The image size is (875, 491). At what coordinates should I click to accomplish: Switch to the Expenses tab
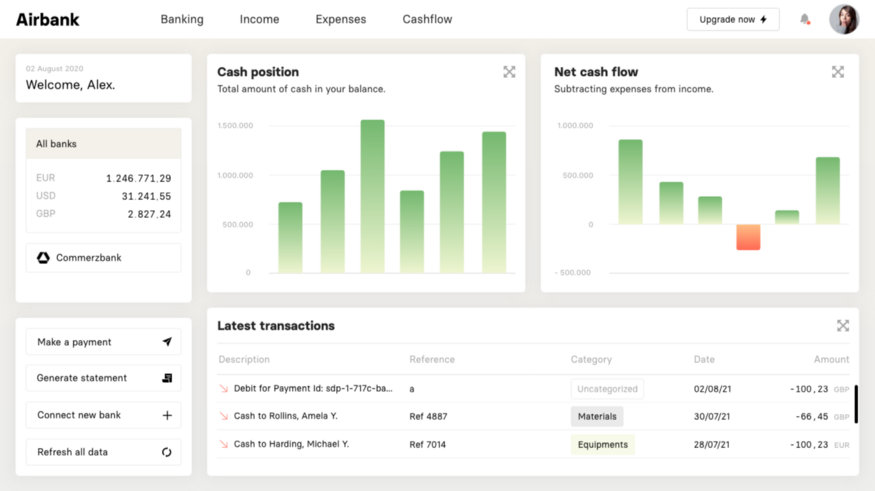point(341,20)
